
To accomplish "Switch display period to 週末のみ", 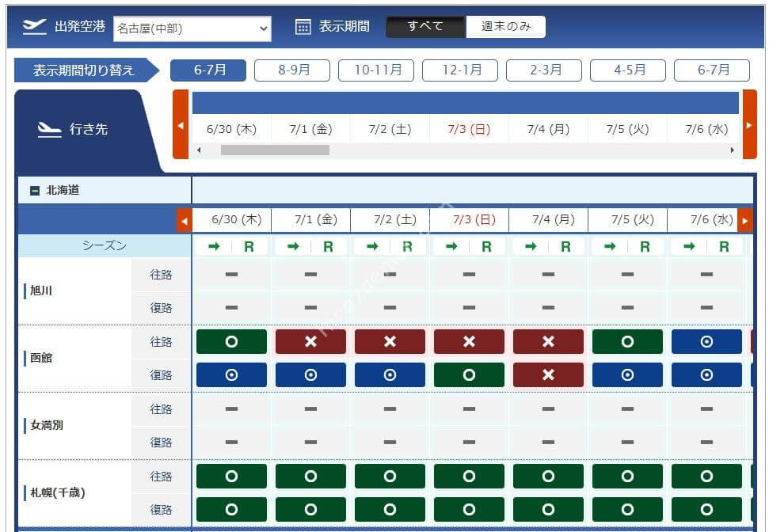I will (x=505, y=26).
